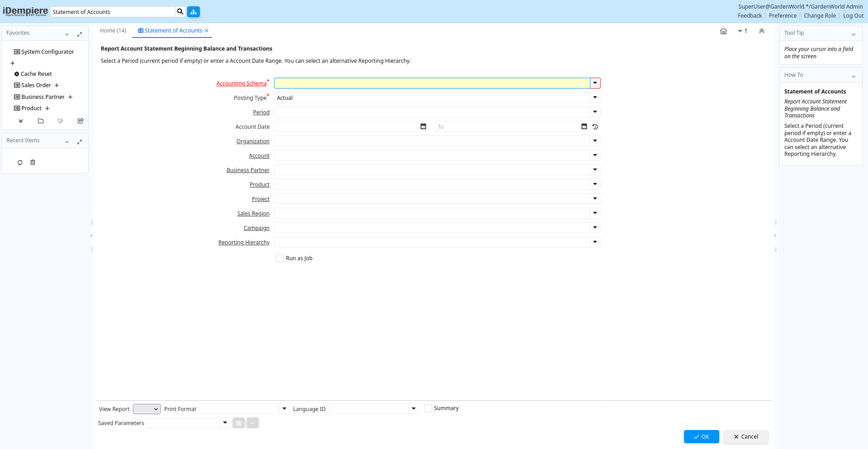The width and height of the screenshot is (868, 449).
Task: Add new folder in Favorites panel
Action: pos(41,121)
